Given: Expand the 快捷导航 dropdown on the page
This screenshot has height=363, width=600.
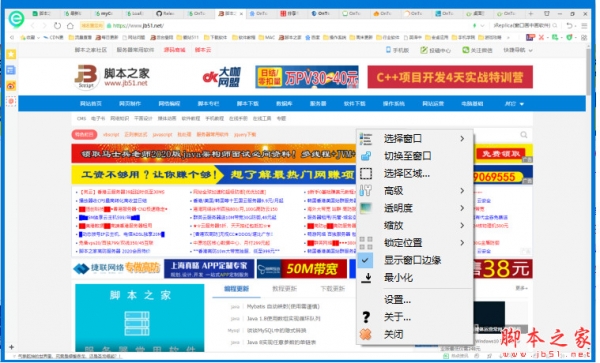Looking at the screenshot, I should click(x=518, y=50).
